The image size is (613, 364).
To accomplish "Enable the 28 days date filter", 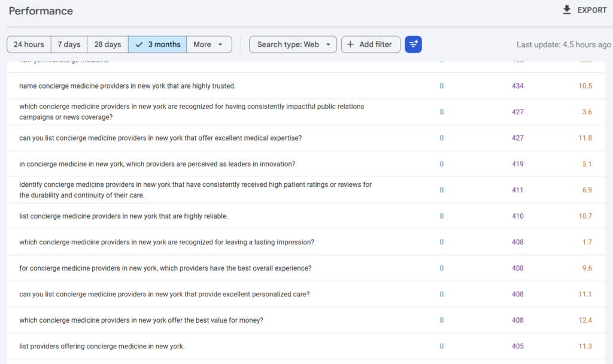I will point(107,44).
